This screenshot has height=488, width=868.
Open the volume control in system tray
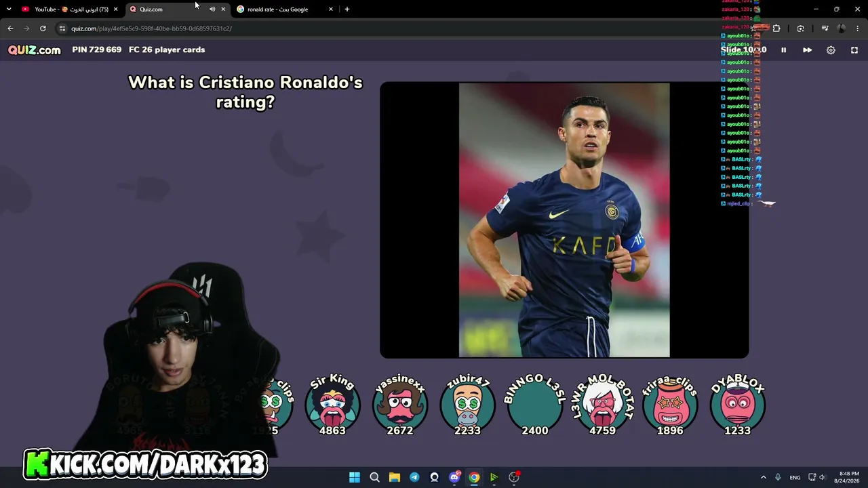tap(823, 477)
